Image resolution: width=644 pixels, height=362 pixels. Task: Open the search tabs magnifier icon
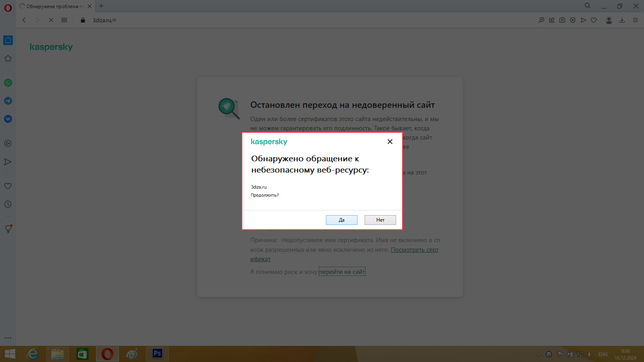tap(588, 6)
